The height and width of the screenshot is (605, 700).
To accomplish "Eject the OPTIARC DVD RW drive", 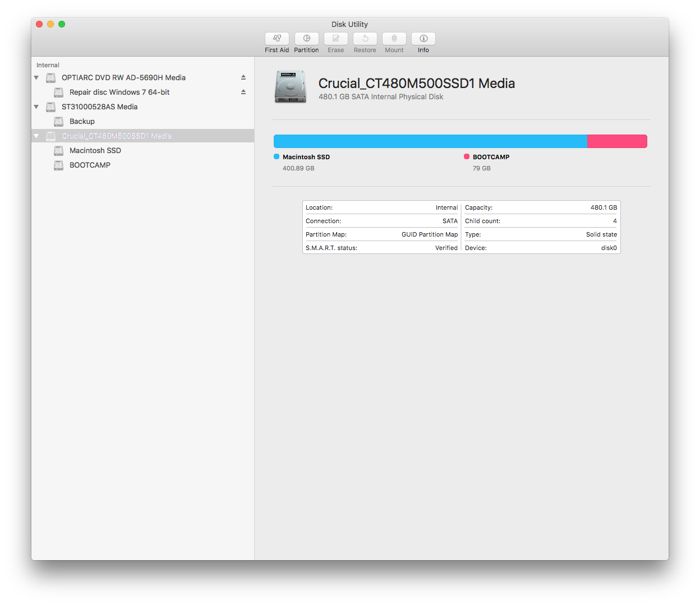I will tap(243, 77).
